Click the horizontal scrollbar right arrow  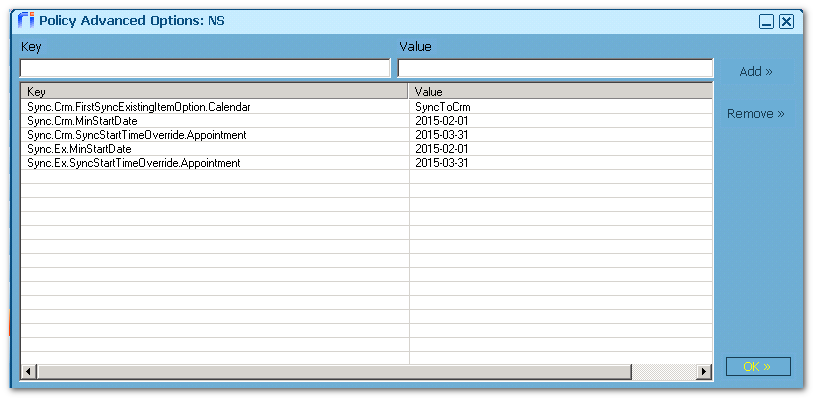(x=704, y=371)
